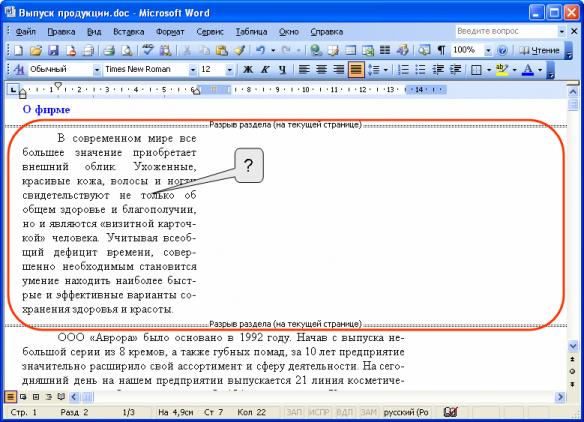The height and width of the screenshot is (422, 584).
Task: Align text to the left
Action: [x=304, y=69]
